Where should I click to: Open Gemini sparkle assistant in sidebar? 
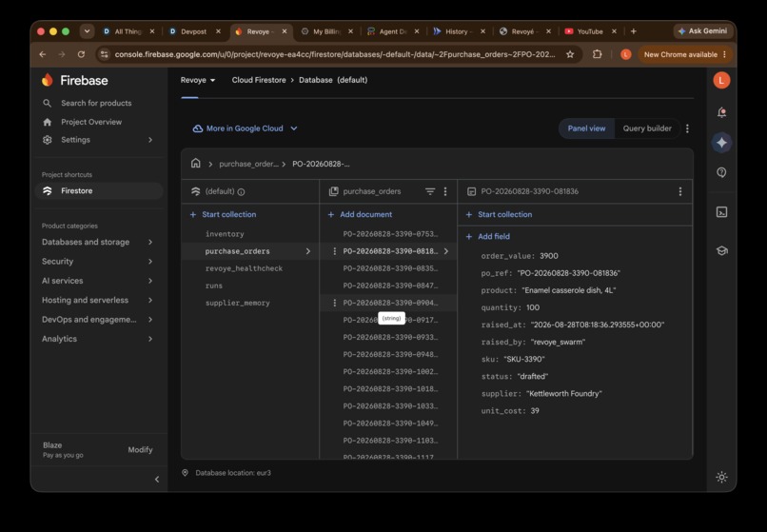(721, 143)
